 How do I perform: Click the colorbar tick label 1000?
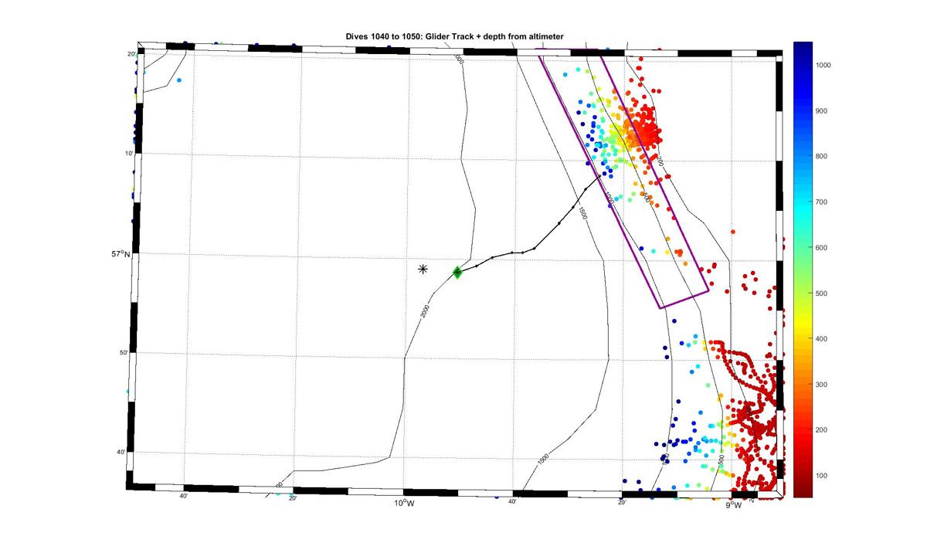click(823, 66)
